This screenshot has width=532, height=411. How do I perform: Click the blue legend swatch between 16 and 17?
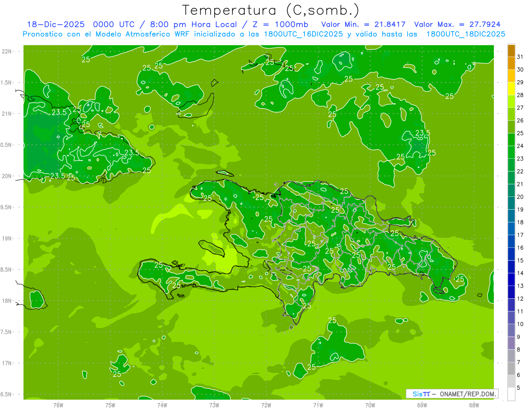coord(511,242)
